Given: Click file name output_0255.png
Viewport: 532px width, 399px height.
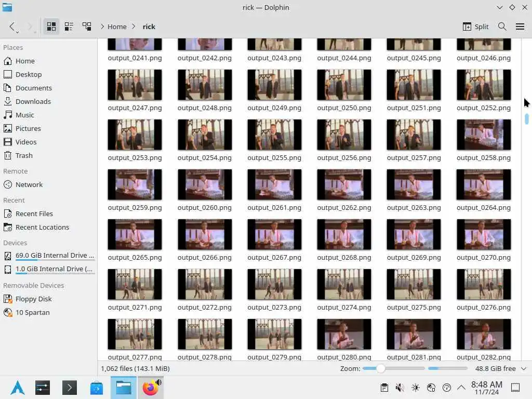Looking at the screenshot, I should point(274,158).
